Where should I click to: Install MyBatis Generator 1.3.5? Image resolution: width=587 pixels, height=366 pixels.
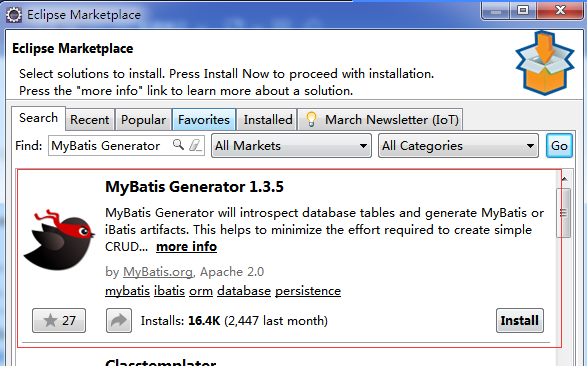(x=520, y=320)
